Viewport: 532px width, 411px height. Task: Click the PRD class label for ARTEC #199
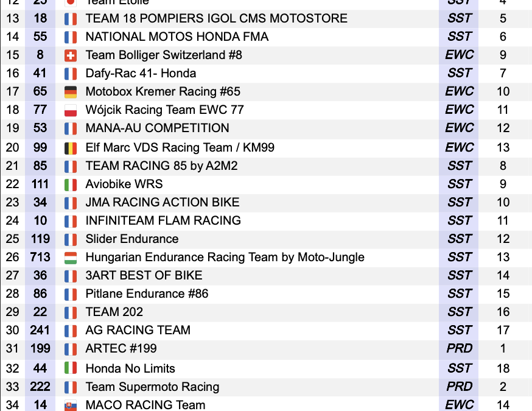tap(459, 348)
